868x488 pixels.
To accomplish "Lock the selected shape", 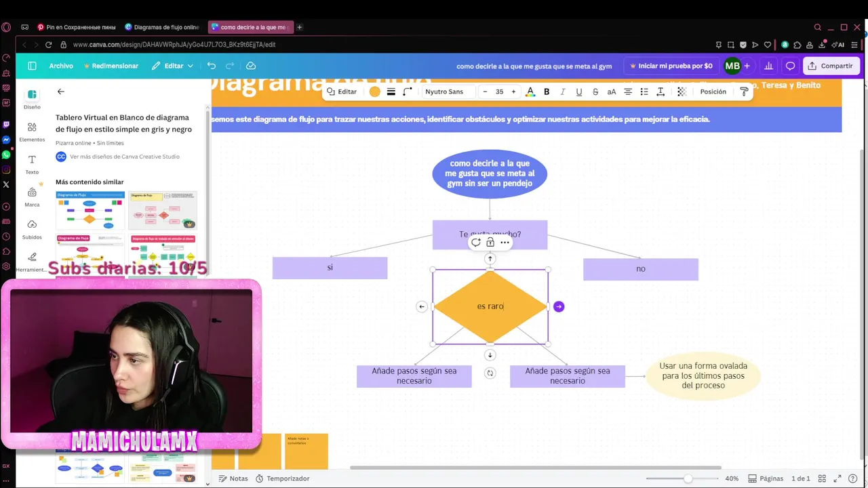I will point(490,242).
